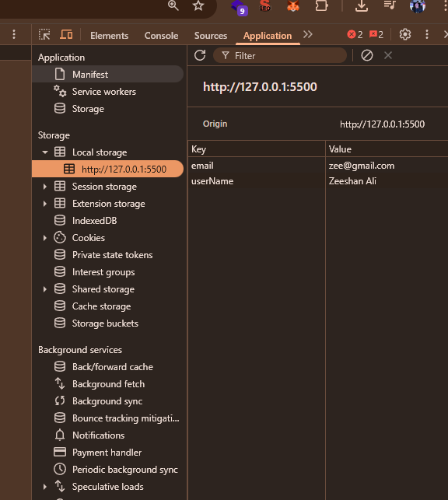This screenshot has width=448, height=500.
Task: Open Background sync
Action: (x=108, y=401)
